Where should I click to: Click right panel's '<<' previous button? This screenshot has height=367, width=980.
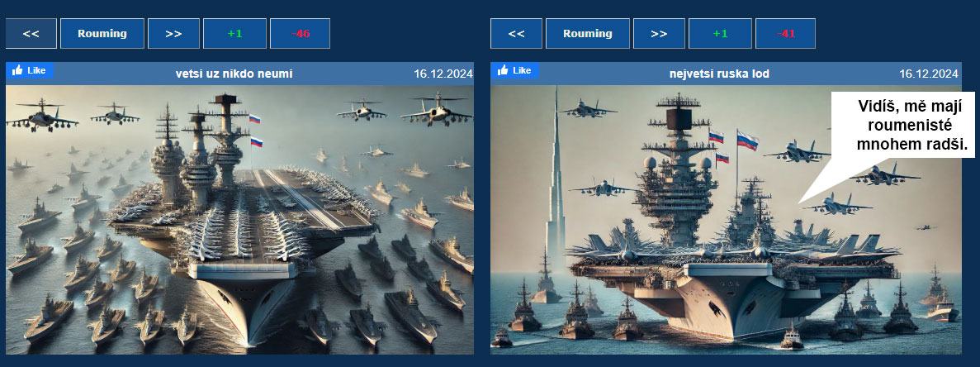516,34
